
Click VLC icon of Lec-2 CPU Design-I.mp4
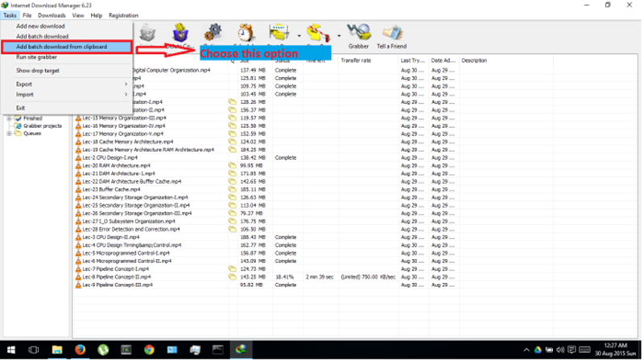pos(78,158)
